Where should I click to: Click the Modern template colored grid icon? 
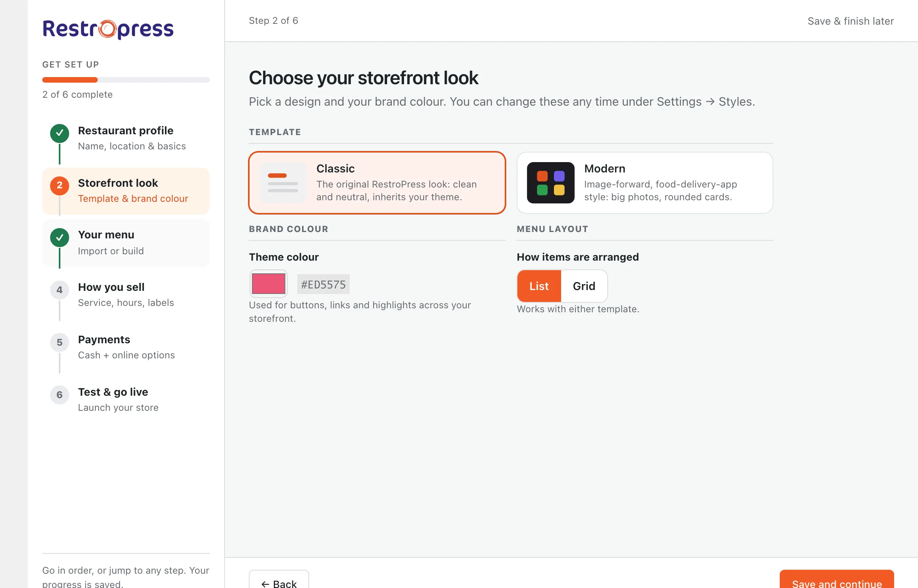click(551, 183)
